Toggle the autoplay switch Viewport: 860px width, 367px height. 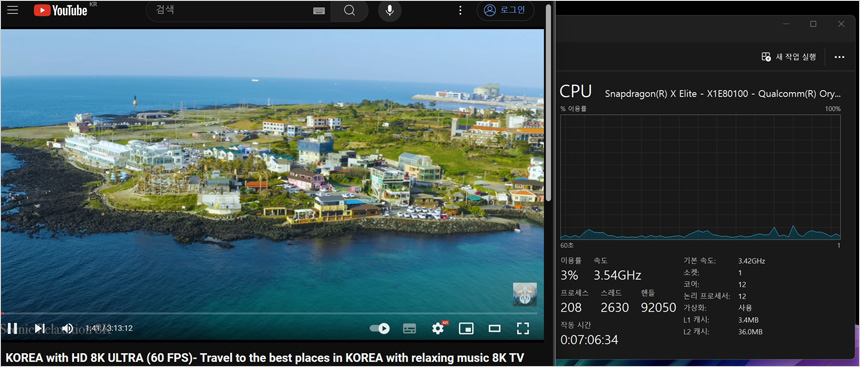click(x=380, y=328)
